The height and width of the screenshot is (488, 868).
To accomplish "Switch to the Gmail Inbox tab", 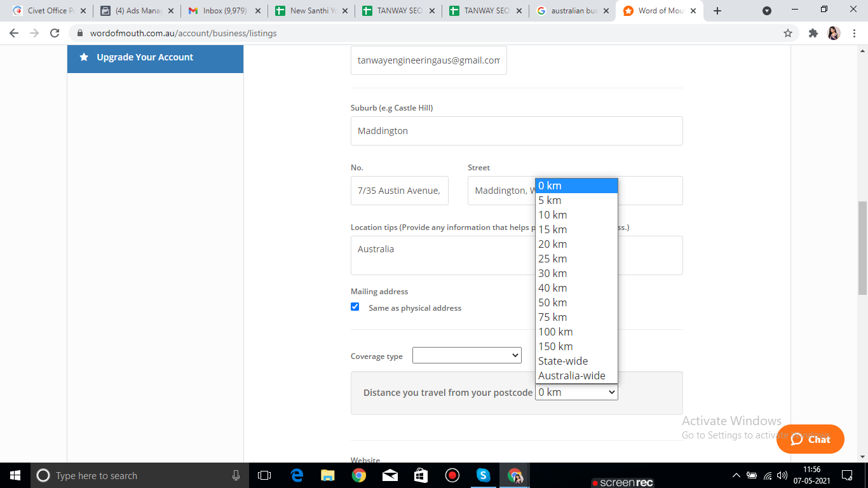I will tap(224, 11).
